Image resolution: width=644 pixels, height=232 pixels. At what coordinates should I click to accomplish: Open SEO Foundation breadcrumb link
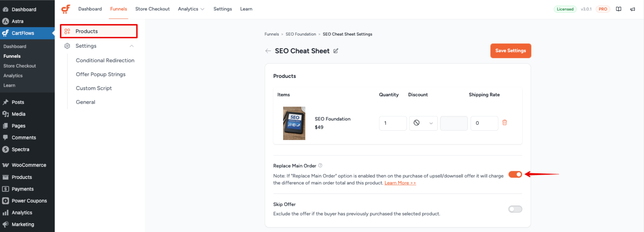coord(301,34)
